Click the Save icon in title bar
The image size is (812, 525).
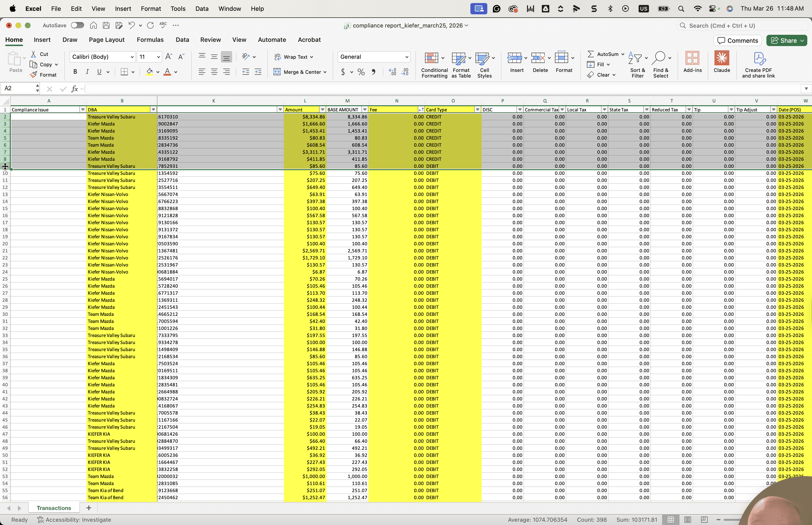[x=106, y=25]
